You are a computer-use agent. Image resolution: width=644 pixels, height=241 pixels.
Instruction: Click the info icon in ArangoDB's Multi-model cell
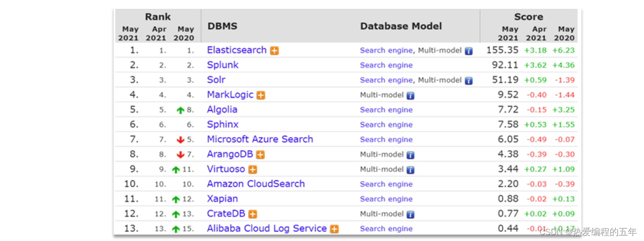click(x=410, y=155)
